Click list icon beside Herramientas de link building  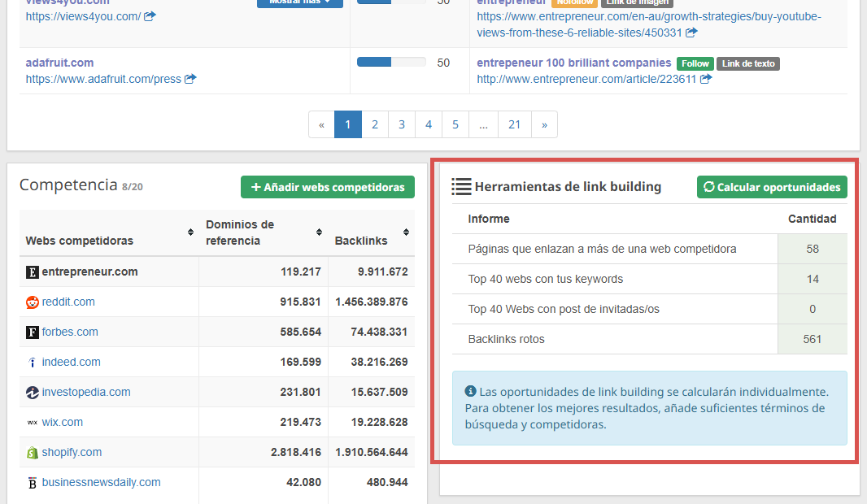point(461,187)
